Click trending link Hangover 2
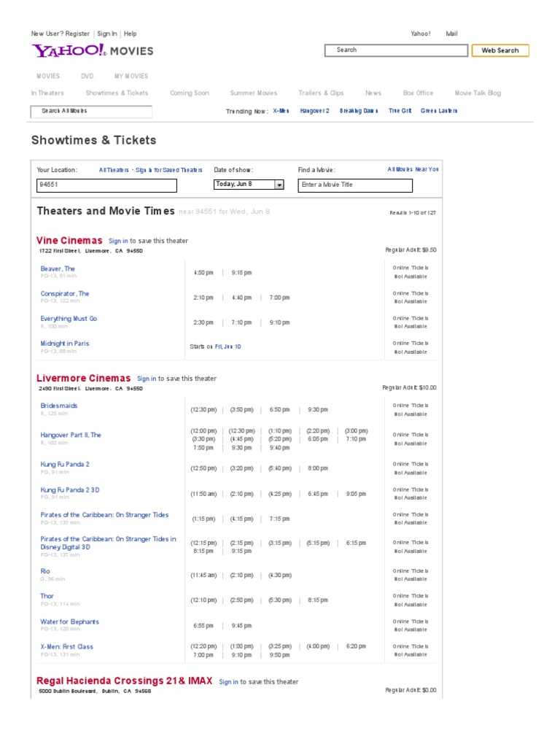Screen dimensions: 560x747 point(314,111)
